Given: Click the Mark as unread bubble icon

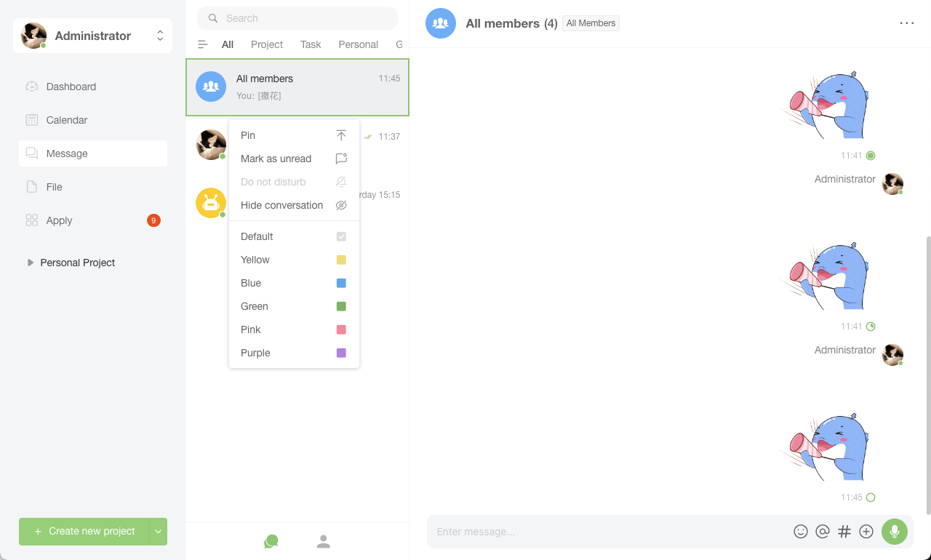Looking at the screenshot, I should click(x=341, y=159).
